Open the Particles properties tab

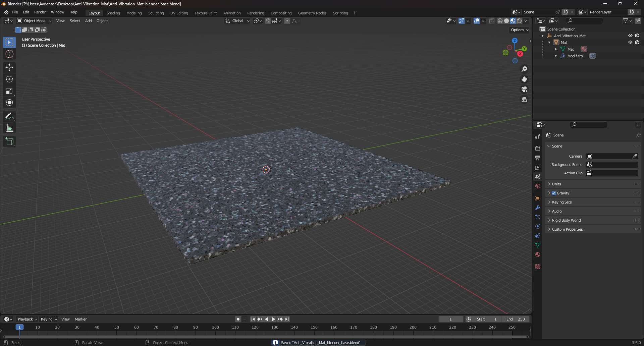(538, 217)
